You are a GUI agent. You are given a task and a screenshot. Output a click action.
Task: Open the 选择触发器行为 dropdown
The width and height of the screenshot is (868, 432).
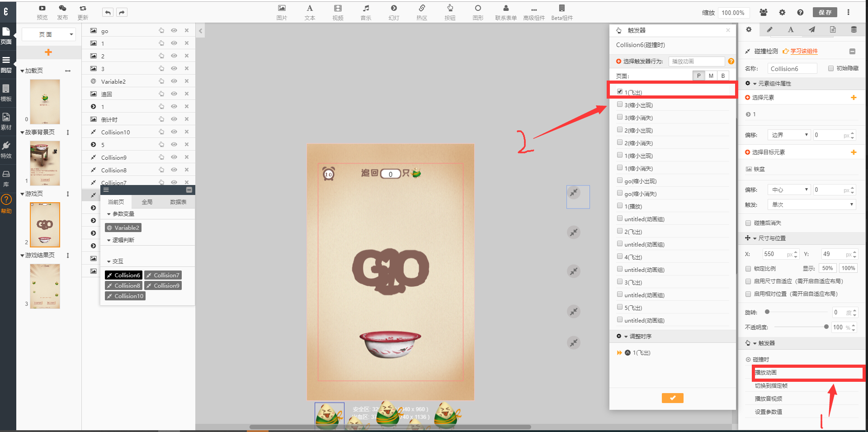click(697, 61)
